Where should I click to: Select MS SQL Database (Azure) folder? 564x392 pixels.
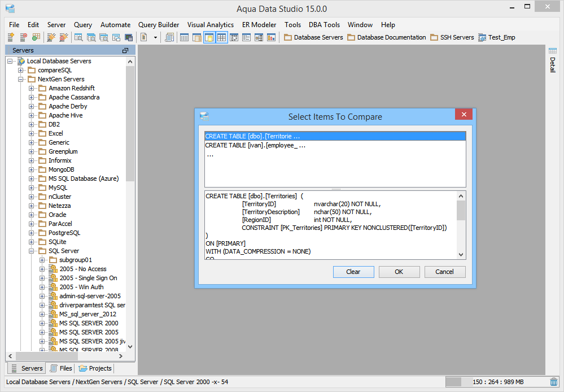click(x=84, y=178)
